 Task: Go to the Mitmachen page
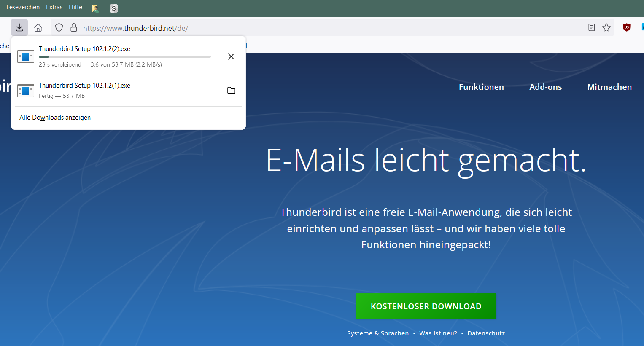click(x=609, y=87)
